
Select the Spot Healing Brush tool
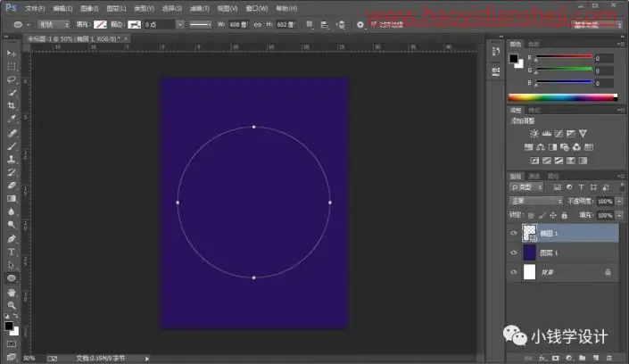click(12, 133)
